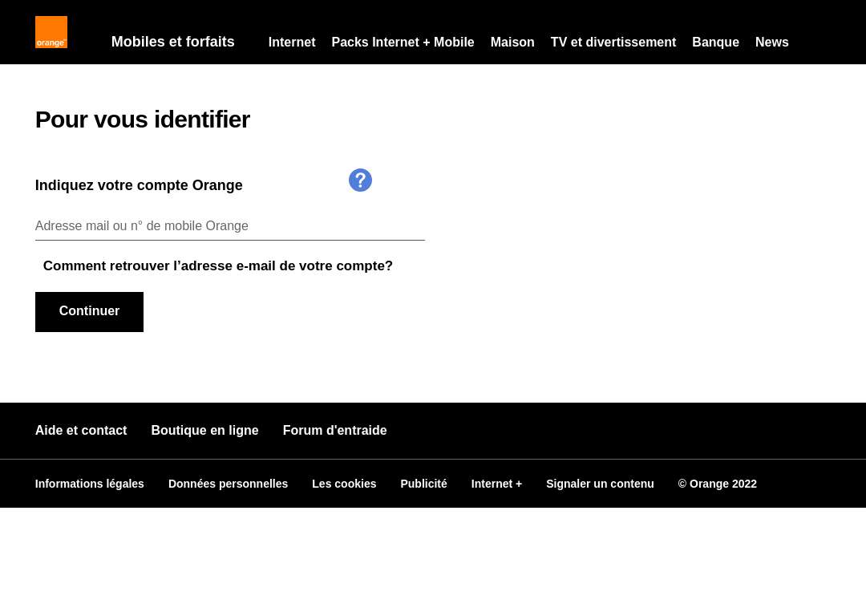Click the 'Pour vous identifier' heading
866x616 pixels.
pos(143,120)
